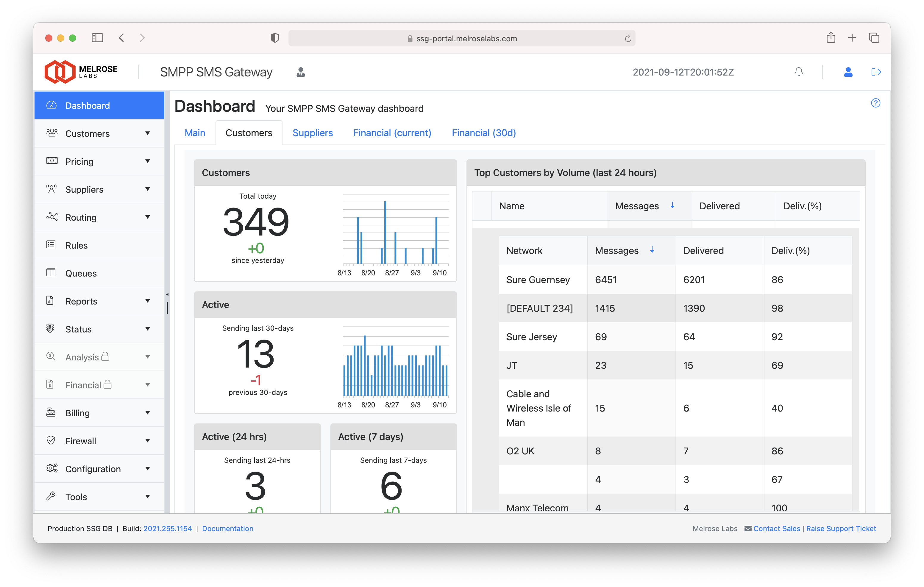Click the admin user icon beside SMPP SMS Gateway

[x=301, y=72]
